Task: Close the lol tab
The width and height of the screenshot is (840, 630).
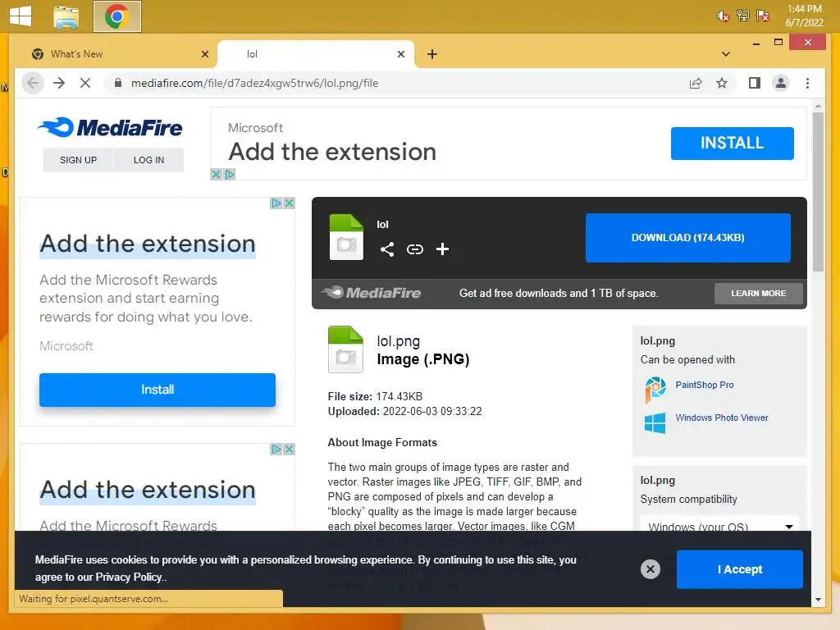Action: pyautogui.click(x=400, y=54)
